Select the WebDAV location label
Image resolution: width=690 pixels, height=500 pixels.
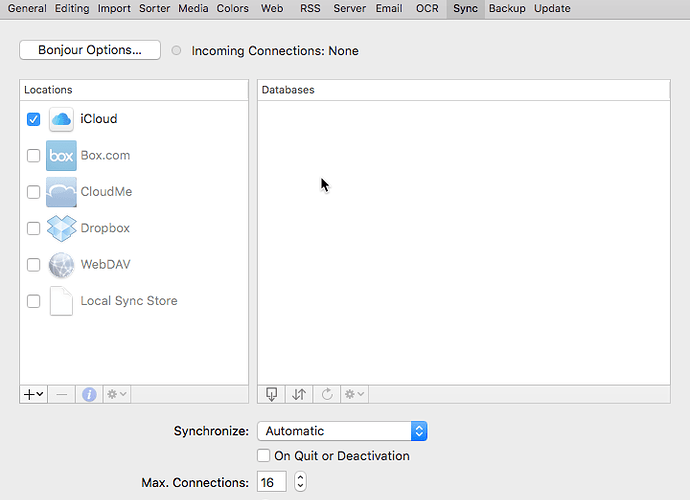[x=105, y=265]
